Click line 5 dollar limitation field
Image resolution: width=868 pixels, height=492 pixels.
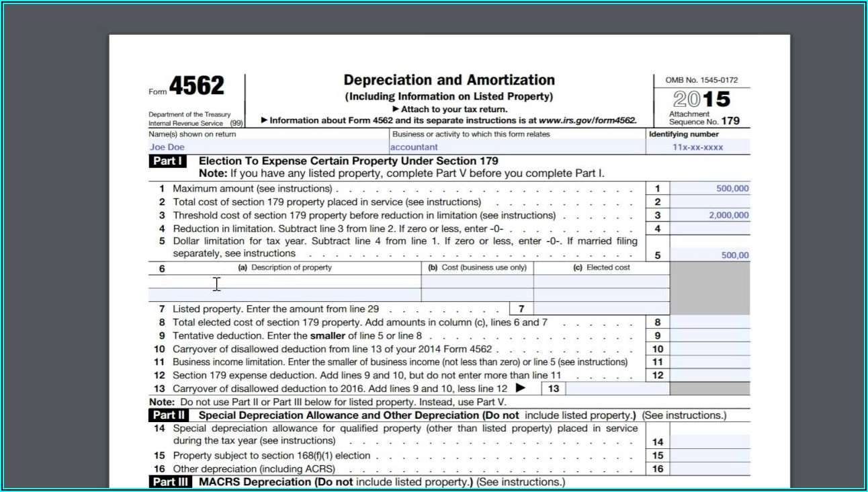pos(710,255)
